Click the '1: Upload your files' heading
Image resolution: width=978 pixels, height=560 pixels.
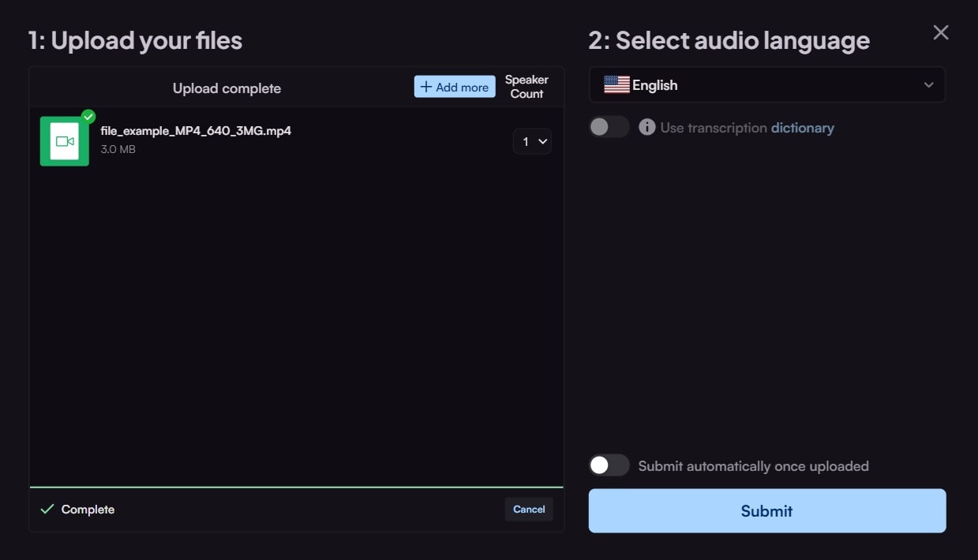135,40
